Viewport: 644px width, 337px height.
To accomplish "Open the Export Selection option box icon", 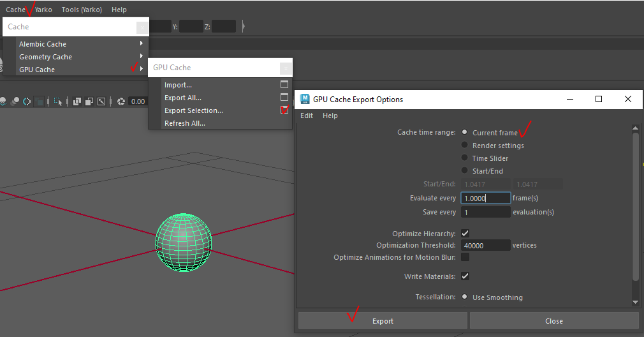I will [284, 110].
